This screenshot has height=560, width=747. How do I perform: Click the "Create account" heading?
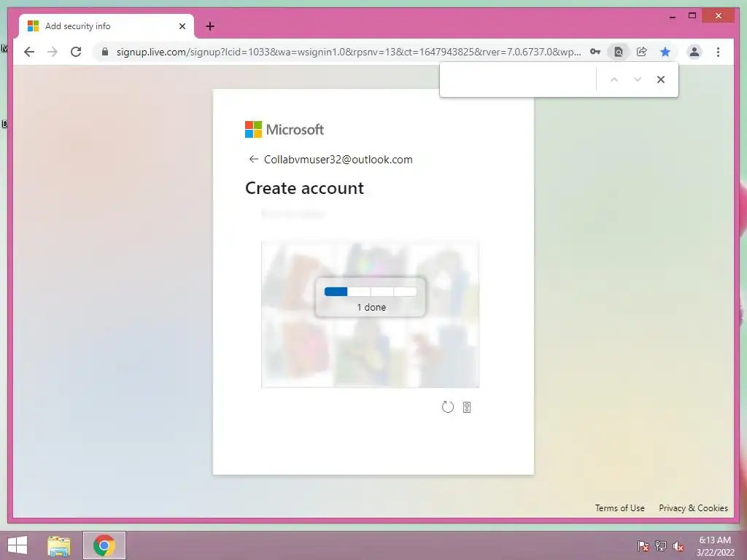304,188
